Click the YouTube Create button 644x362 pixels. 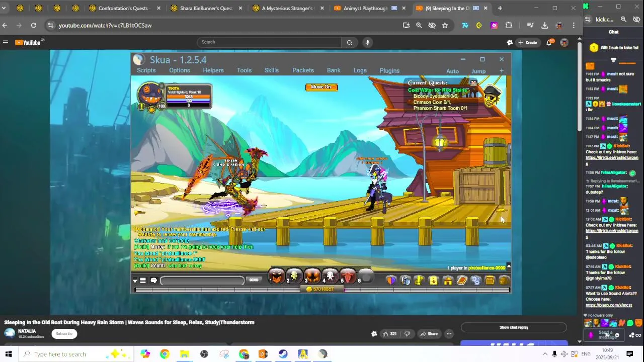[528, 42]
